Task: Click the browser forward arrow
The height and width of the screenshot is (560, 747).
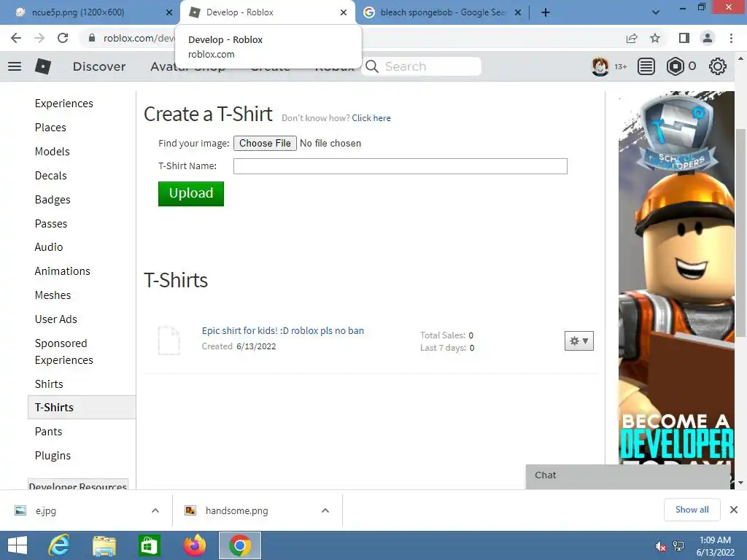Action: (39, 38)
